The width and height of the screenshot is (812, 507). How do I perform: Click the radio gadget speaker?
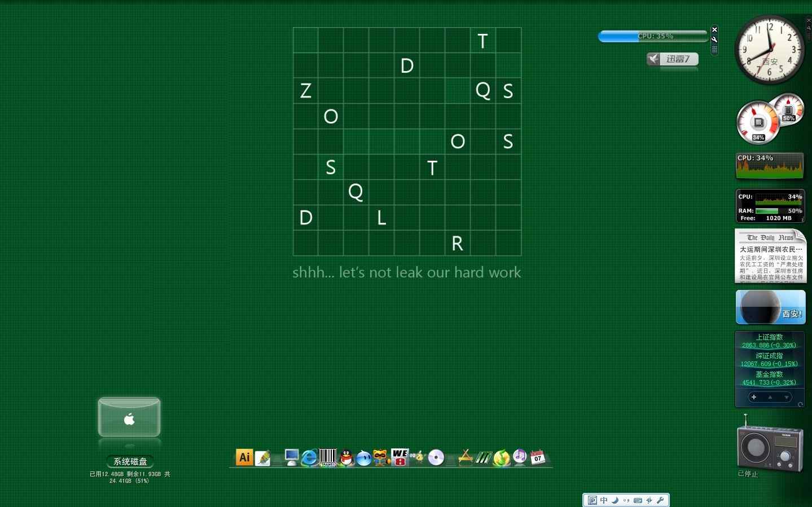coord(756,448)
